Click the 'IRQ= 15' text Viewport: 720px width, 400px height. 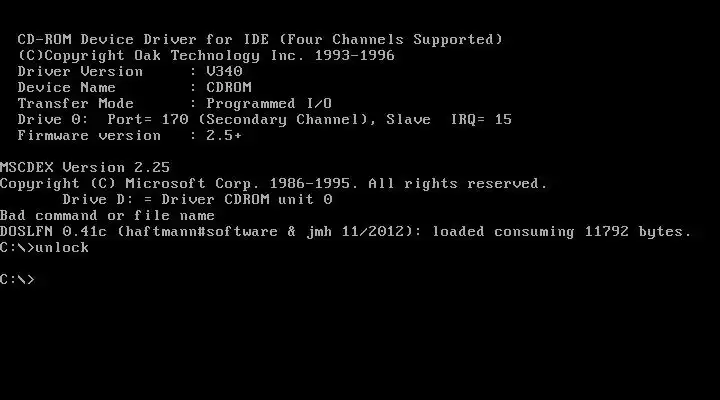coord(481,119)
